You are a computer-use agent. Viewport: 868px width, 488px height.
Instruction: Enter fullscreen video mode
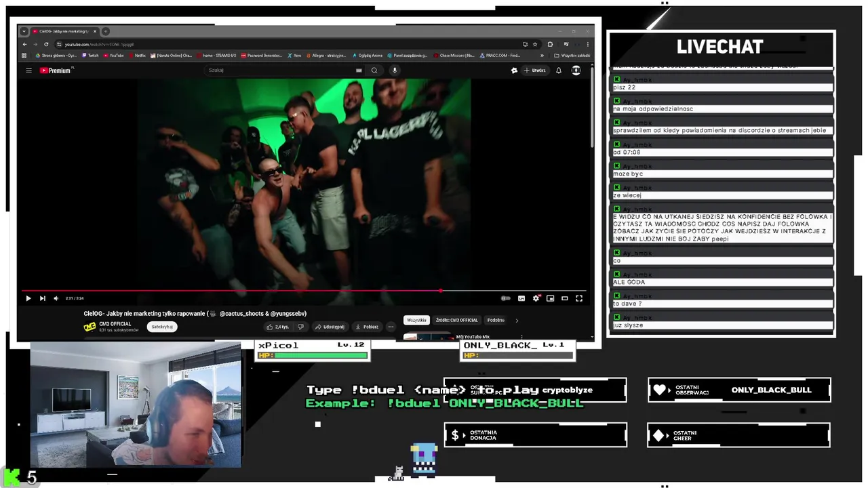pos(579,298)
